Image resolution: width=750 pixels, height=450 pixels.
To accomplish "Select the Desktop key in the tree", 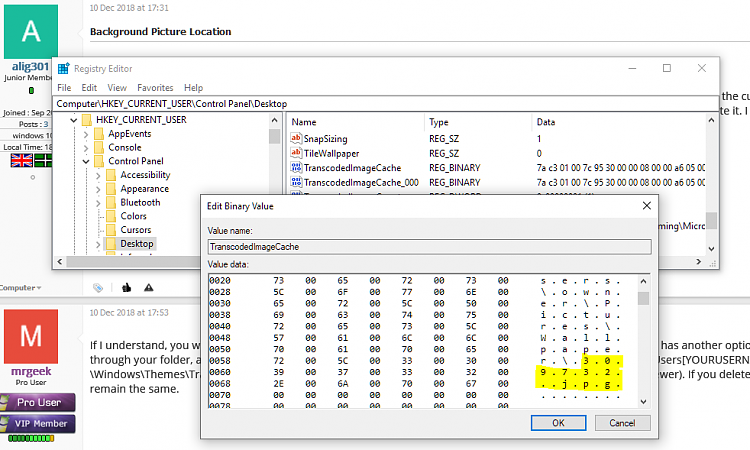I will pyautogui.click(x=137, y=244).
